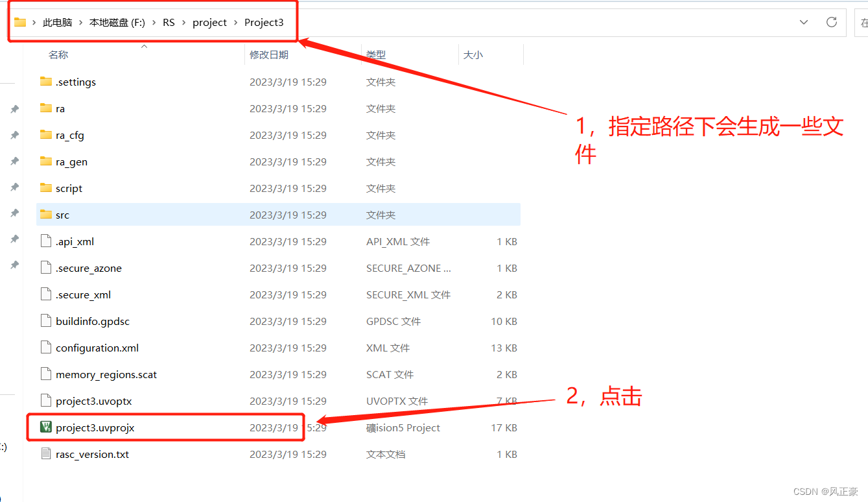Click the .api_xml file icon
Image resolution: width=868 pixels, height=502 pixels.
(x=45, y=241)
